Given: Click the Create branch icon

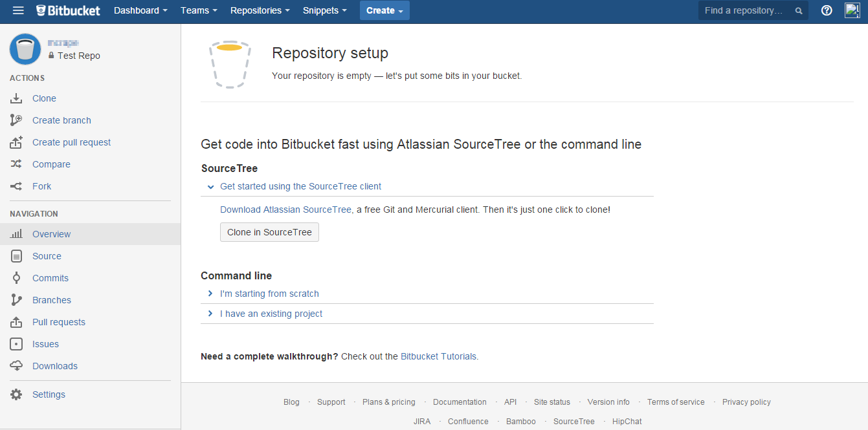Looking at the screenshot, I should pyautogui.click(x=17, y=120).
